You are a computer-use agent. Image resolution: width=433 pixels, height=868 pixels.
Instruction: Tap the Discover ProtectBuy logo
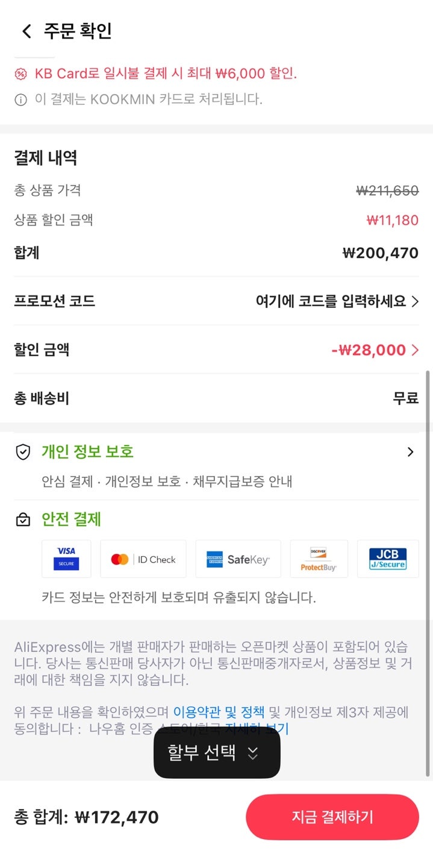pos(319,559)
